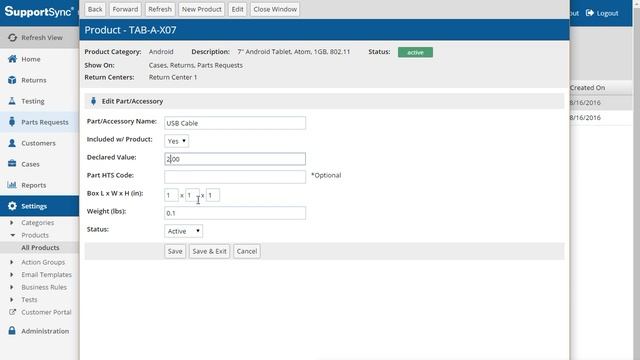Viewport: 640px width, 360px height.
Task: Click the SupportSync logo
Action: point(39,11)
